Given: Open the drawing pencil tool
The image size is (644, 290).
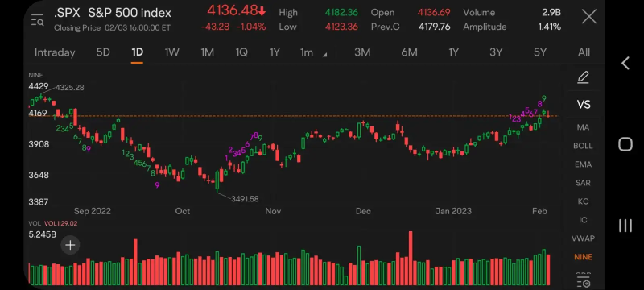Looking at the screenshot, I should [583, 77].
